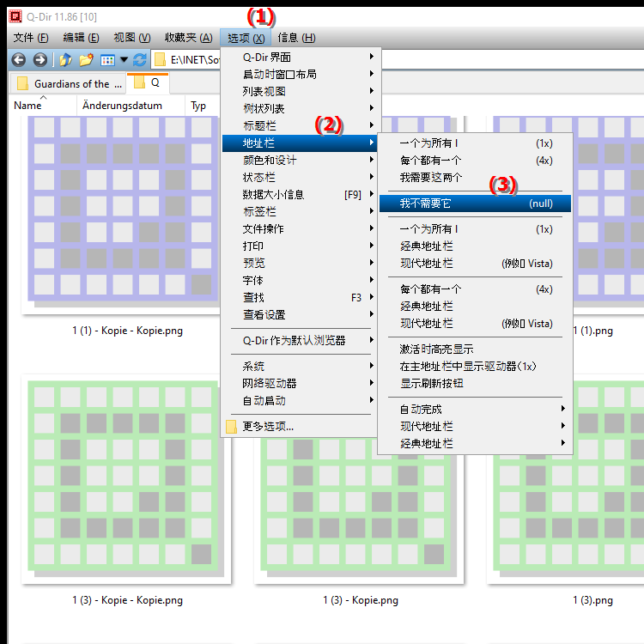Toggle 激活时高亮显示 option
Screen dimensions: 644x644
click(436, 349)
